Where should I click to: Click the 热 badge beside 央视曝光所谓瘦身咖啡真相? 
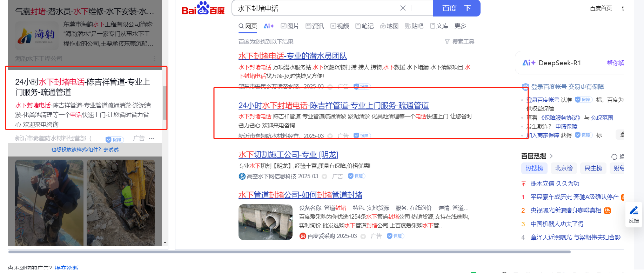point(608,211)
